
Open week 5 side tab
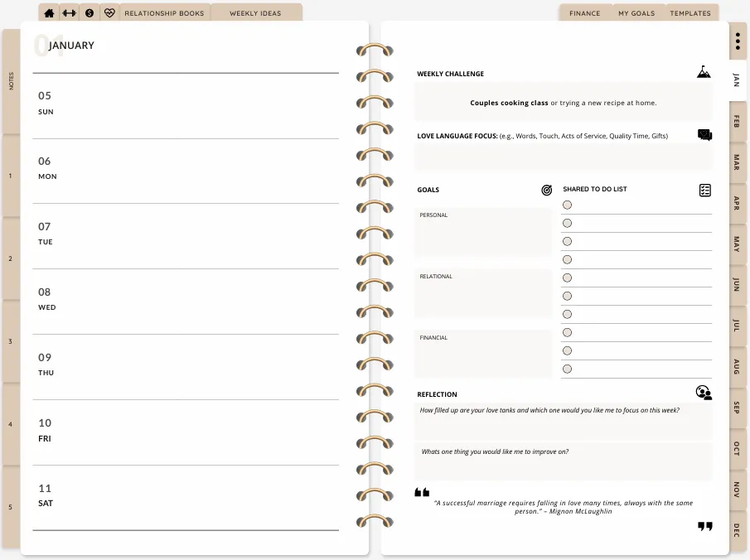coord(11,507)
